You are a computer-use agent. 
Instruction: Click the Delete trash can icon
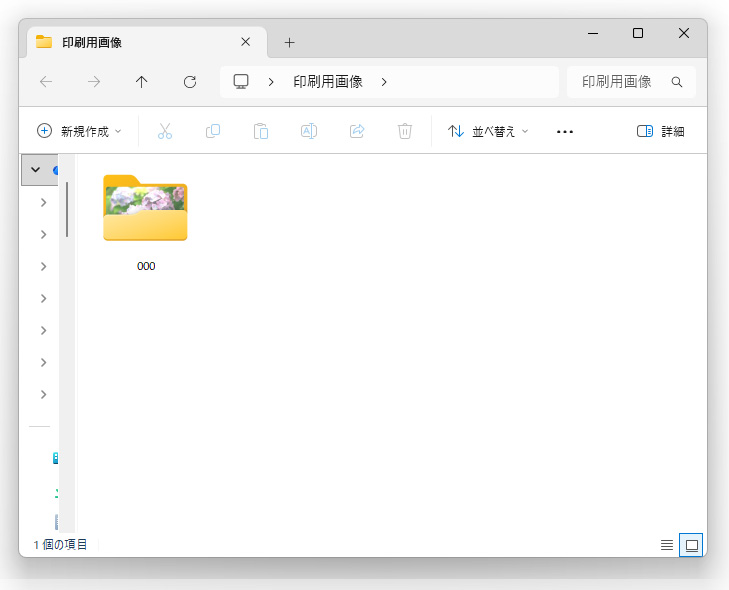[405, 131]
